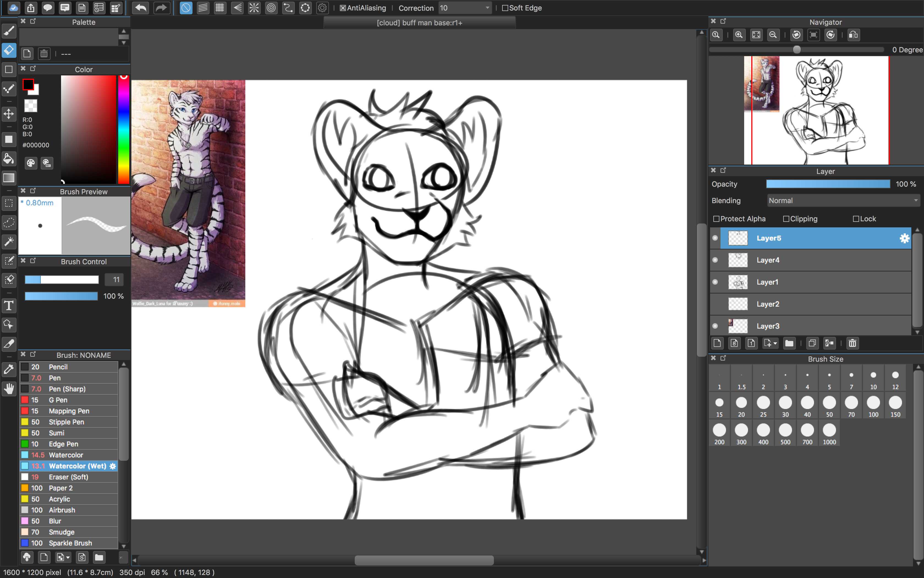This screenshot has height=578, width=924.
Task: Select the Bucket fill tool
Action: 9,158
